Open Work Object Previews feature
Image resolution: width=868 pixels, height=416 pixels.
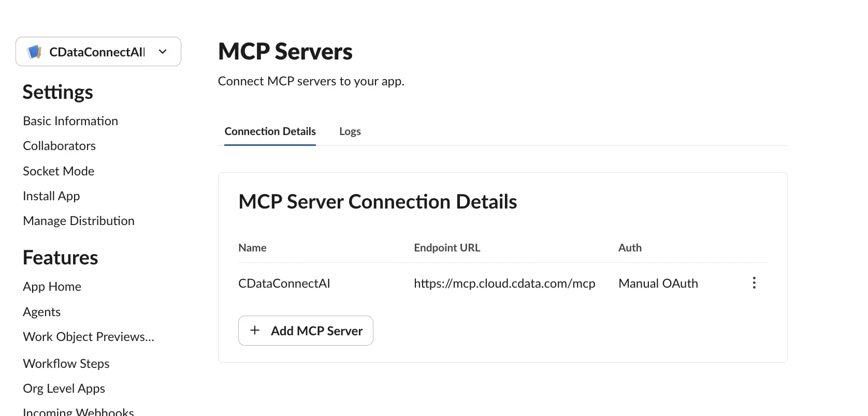[89, 337]
